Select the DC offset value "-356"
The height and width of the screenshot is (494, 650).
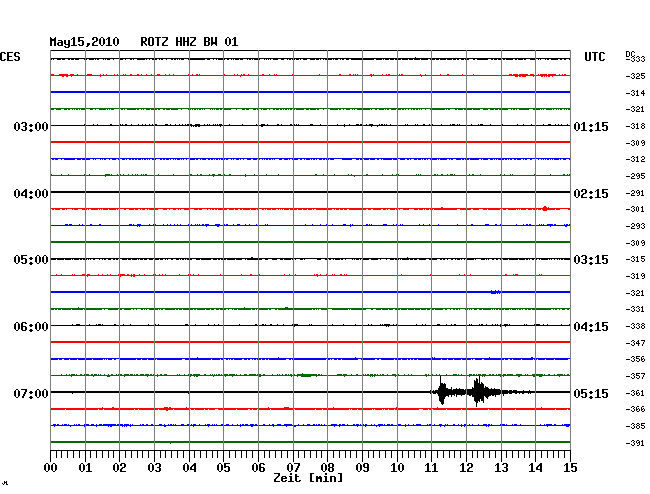(x=635, y=359)
